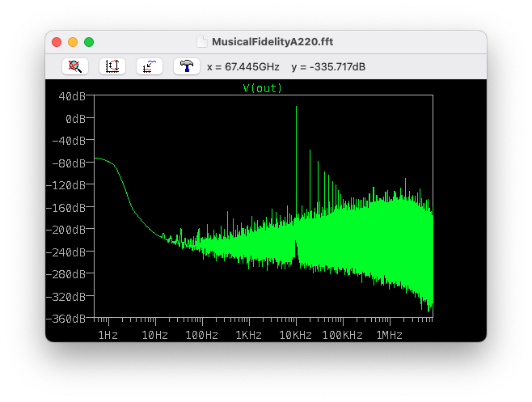
Task: Click the -40dB vertical axis label
Action: 69,141
